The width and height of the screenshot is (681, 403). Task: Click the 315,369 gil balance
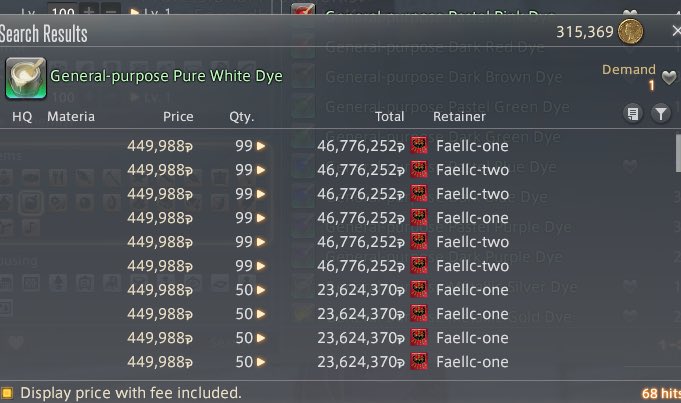point(585,32)
